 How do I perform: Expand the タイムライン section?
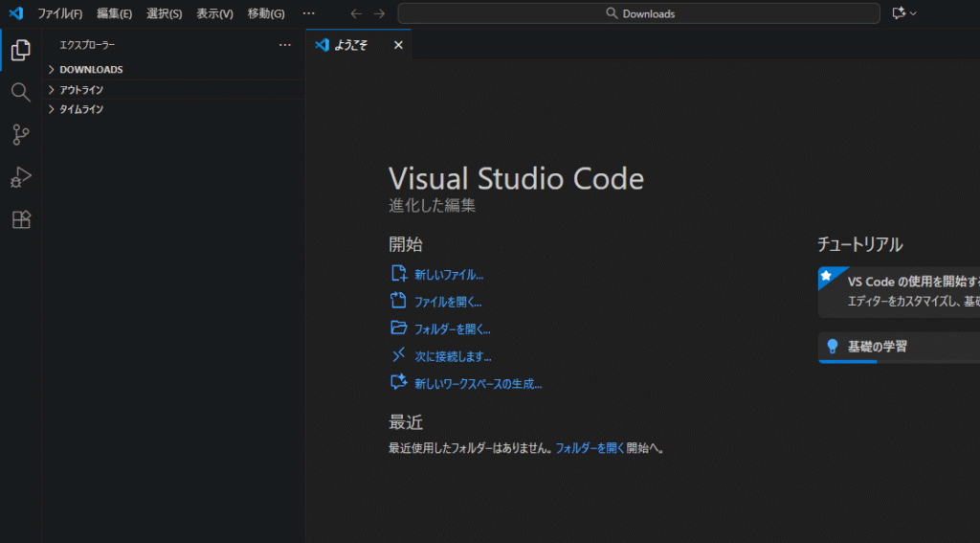81,109
